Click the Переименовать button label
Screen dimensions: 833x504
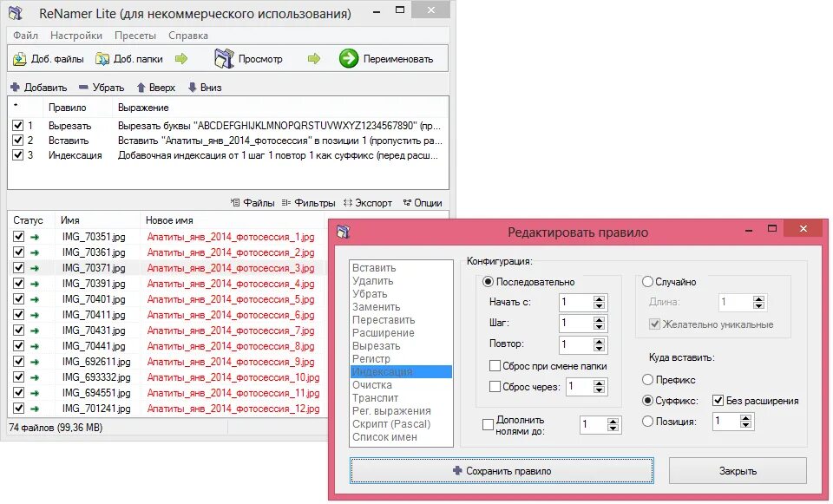point(398,59)
